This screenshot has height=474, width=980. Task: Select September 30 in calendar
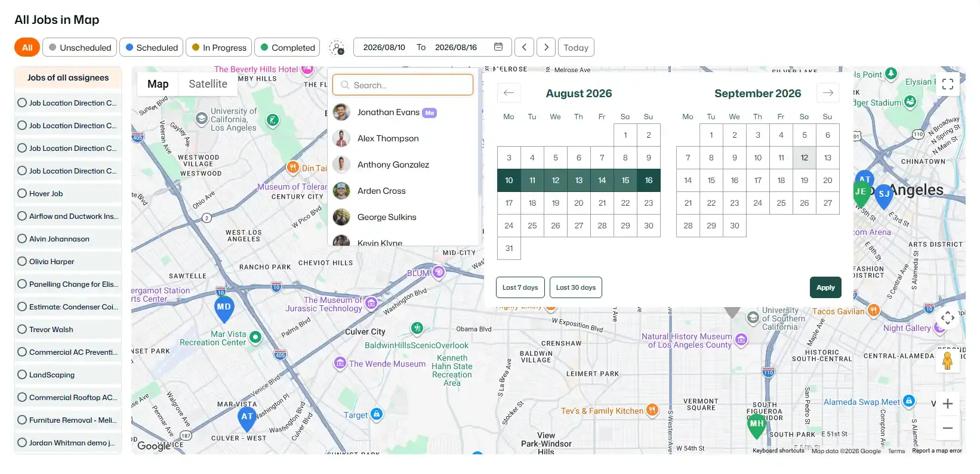point(735,225)
